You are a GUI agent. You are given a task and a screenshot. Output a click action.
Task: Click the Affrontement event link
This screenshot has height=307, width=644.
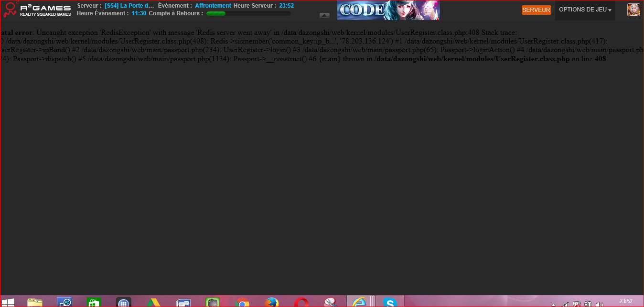(213, 6)
